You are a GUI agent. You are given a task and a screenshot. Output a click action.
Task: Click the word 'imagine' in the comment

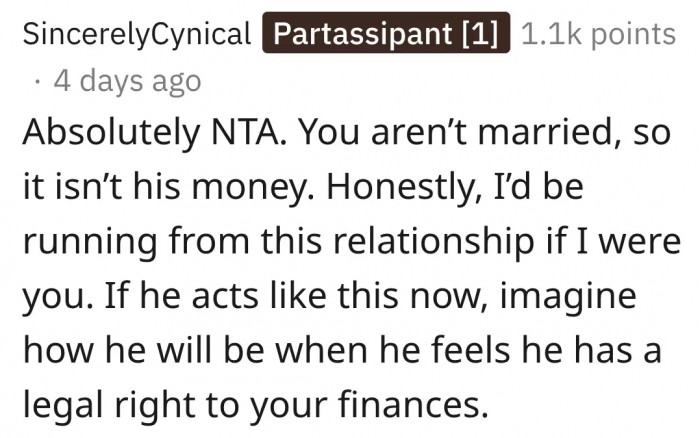568,296
